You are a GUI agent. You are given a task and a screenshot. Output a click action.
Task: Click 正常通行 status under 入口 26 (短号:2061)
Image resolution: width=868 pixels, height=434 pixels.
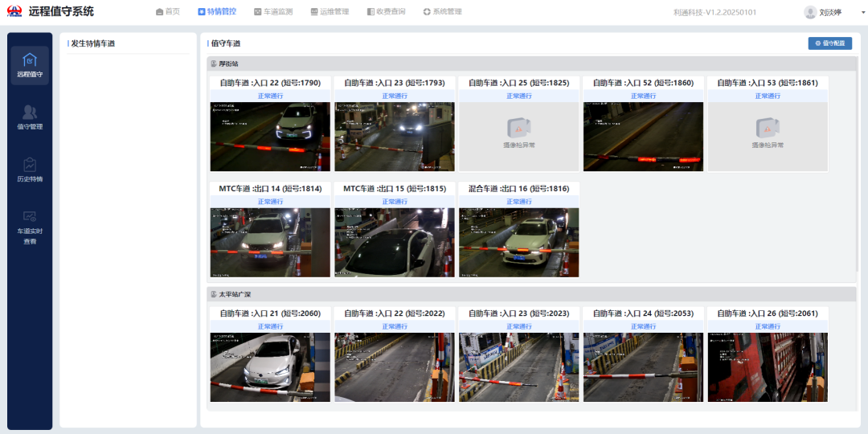click(x=768, y=326)
